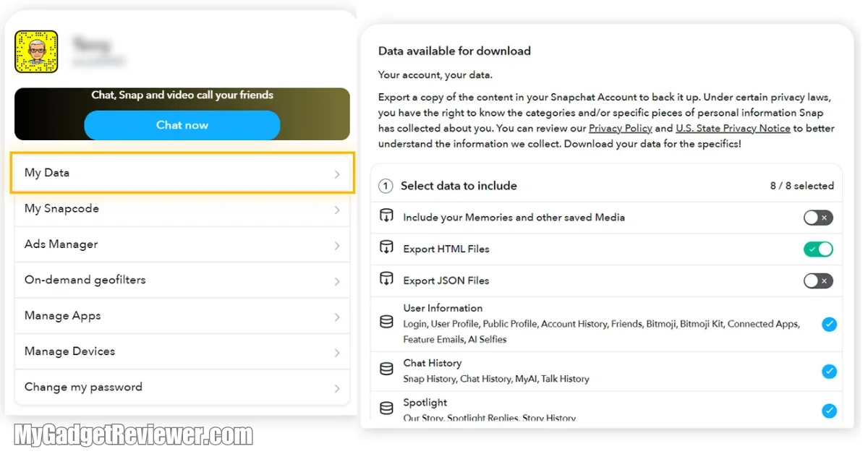This screenshot has width=868, height=454.
Task: Disable the Export HTML Files toggle
Action: tap(818, 249)
